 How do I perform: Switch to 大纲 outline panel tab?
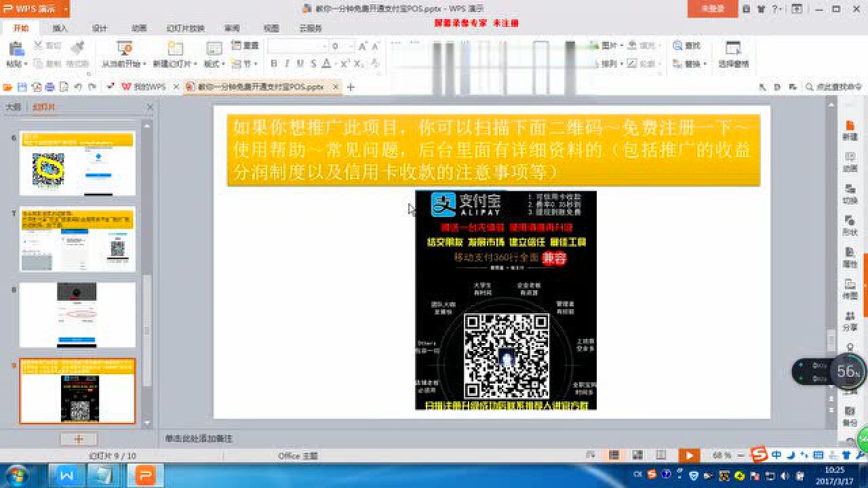coord(13,107)
